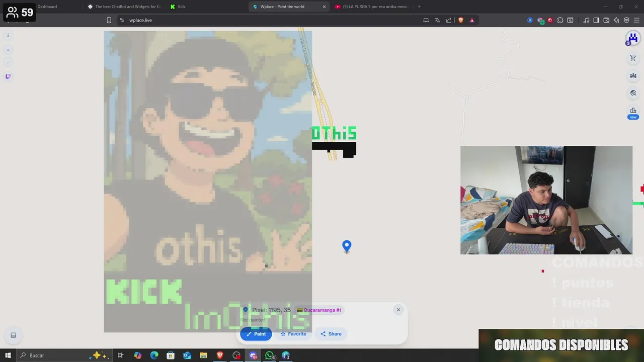Click the red circular extension icon
The width and height of the screenshot is (644, 362).
(550, 20)
